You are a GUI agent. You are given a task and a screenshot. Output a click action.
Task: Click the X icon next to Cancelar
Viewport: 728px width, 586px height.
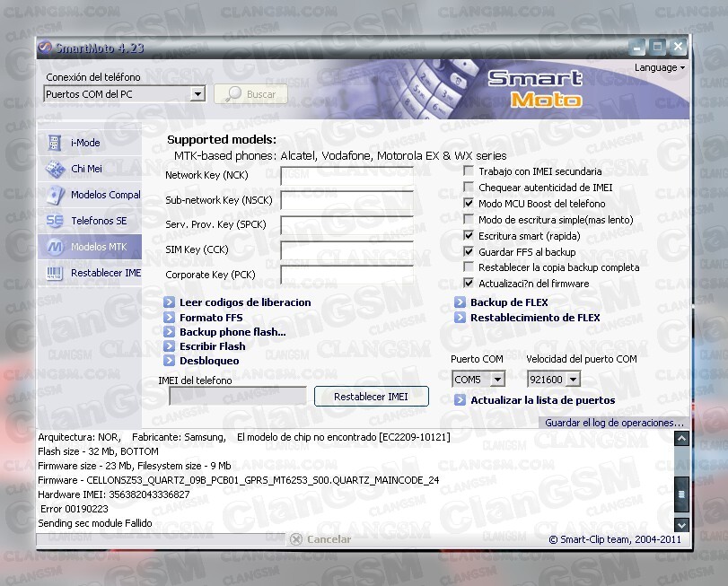295,539
